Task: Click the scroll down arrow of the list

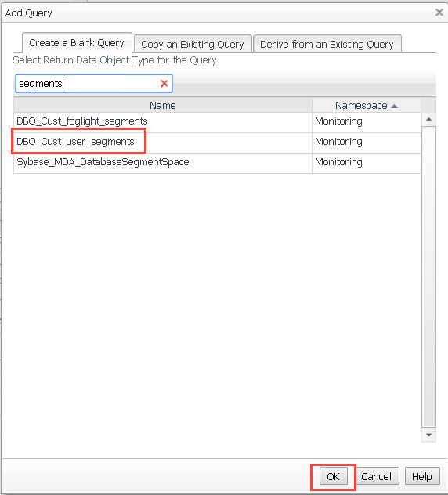Action: 428,435
